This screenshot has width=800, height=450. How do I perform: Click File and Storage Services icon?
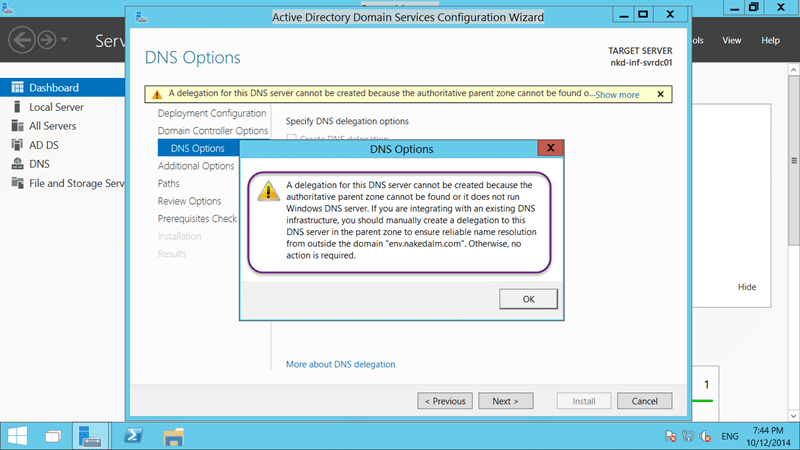(17, 183)
